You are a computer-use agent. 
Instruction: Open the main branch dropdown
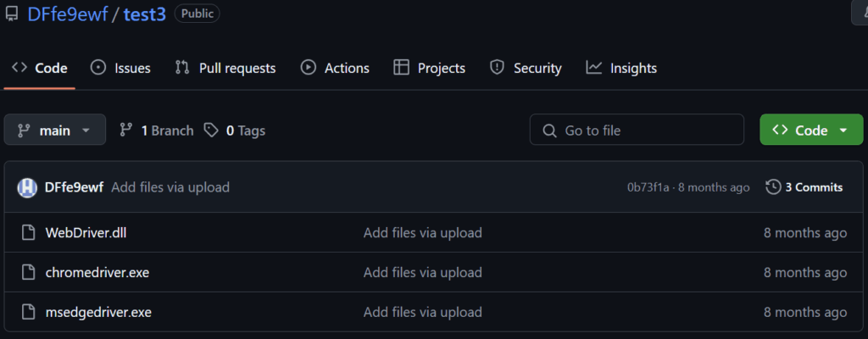click(55, 131)
